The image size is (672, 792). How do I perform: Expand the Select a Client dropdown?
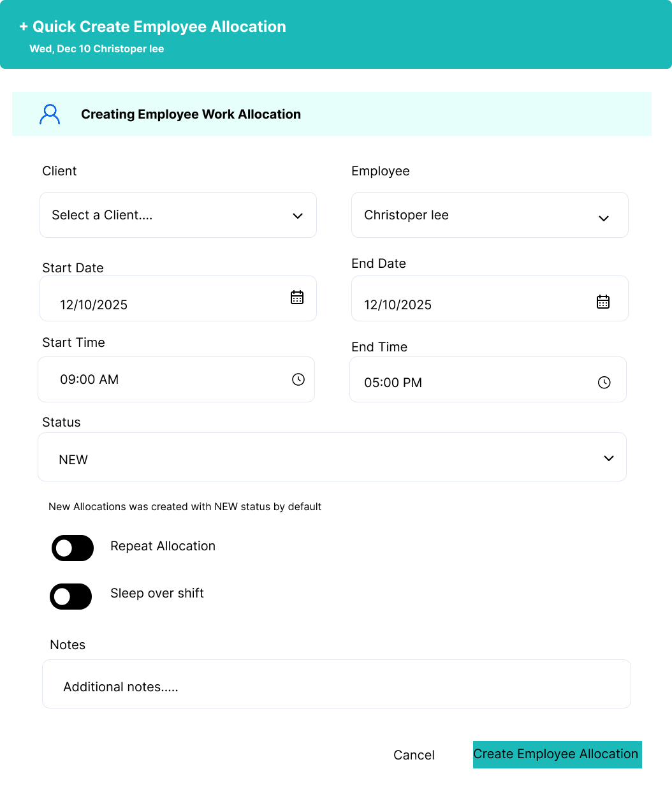click(x=179, y=215)
